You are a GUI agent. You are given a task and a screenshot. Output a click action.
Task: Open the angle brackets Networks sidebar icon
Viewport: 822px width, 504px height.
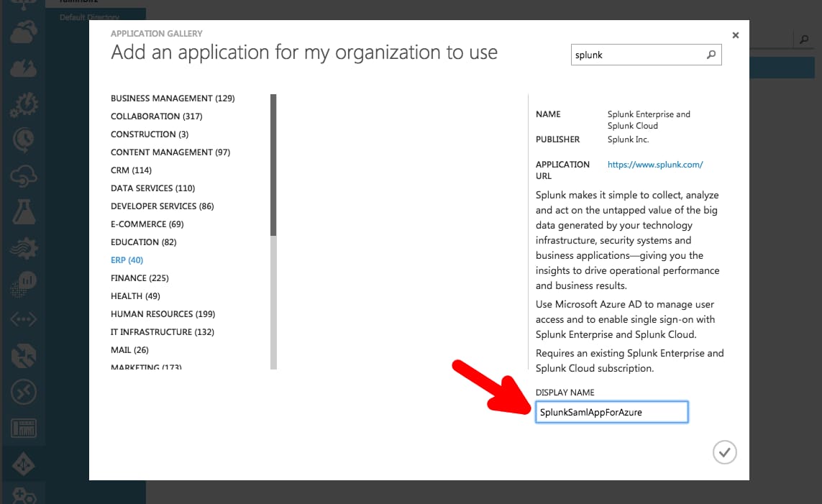pos(24,319)
